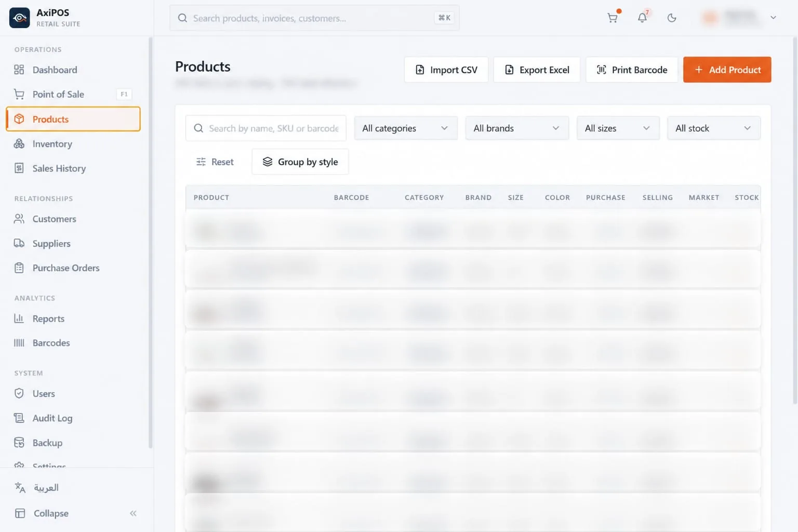Click the Export Excel button
798x532 pixels.
[537, 70]
